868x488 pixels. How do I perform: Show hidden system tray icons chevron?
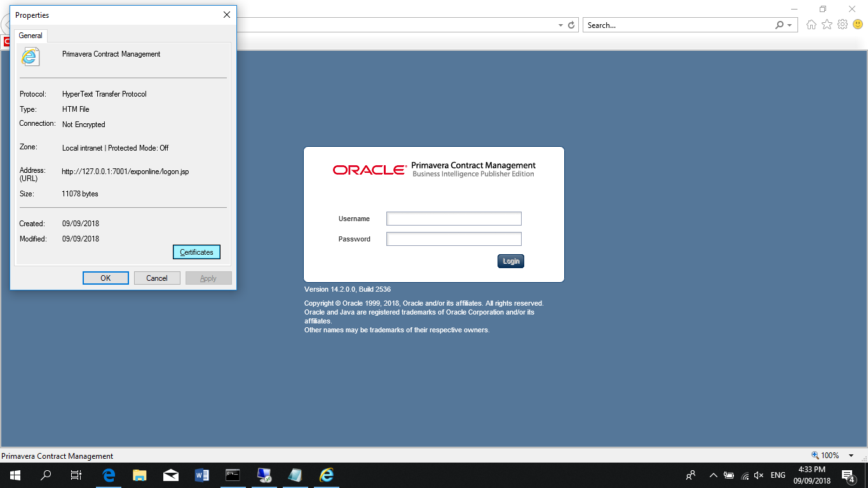coord(713,475)
